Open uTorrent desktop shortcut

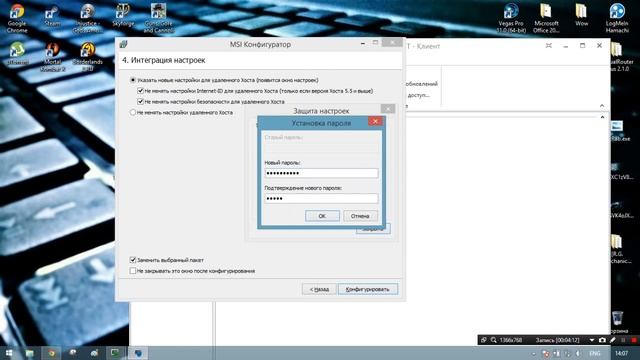[17, 54]
